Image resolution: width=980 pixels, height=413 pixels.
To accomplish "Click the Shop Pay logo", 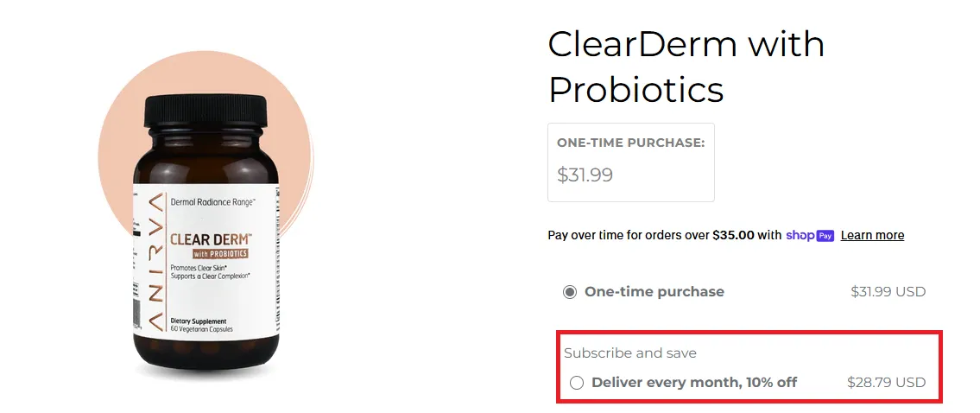I will click(810, 235).
